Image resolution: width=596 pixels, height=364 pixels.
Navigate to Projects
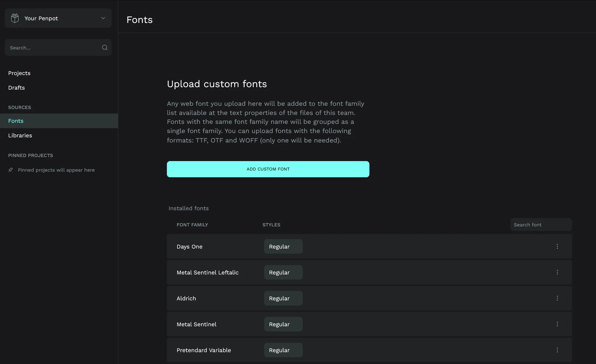click(x=19, y=73)
